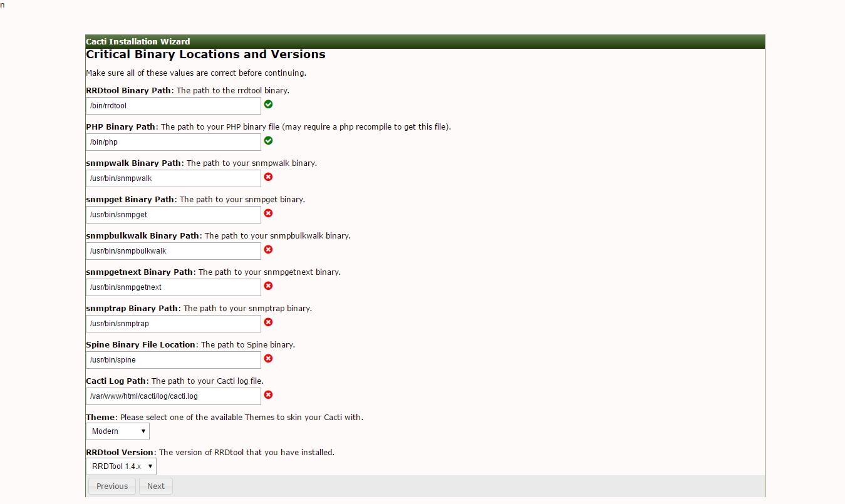
Task: Click the 'Cacti Log Path' label
Action: click(x=116, y=381)
